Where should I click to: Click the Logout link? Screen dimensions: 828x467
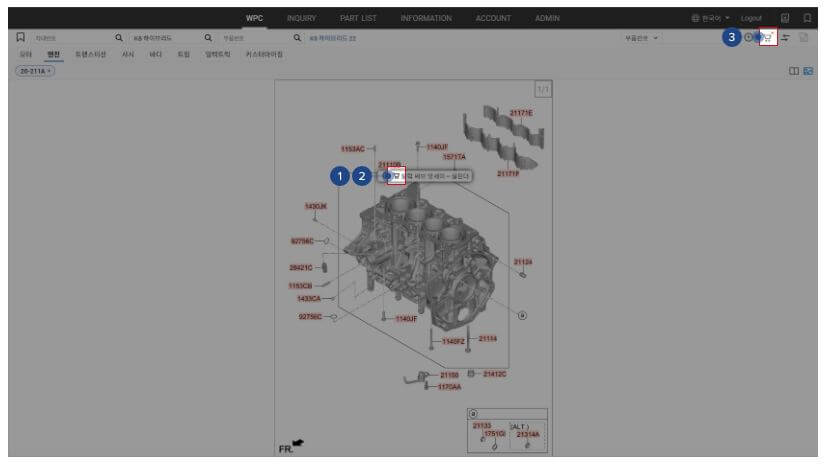tap(751, 18)
